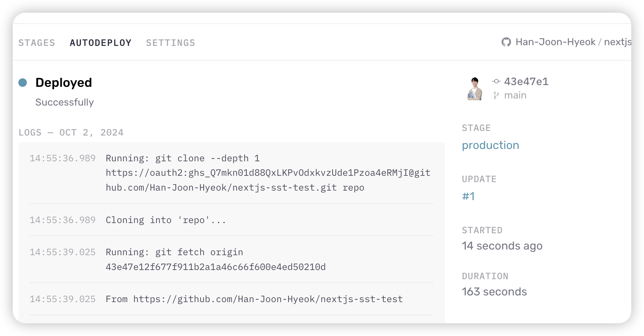Open commit 43e47e1 link
The image size is (644, 336).
(x=526, y=82)
